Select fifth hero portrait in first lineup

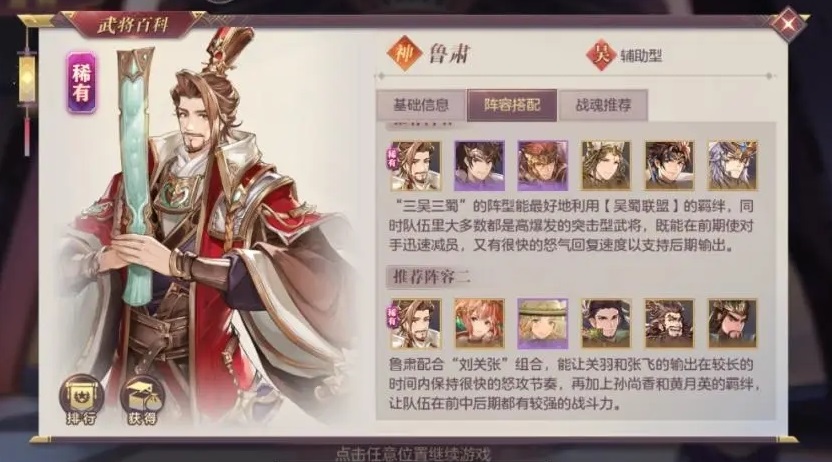tap(669, 165)
